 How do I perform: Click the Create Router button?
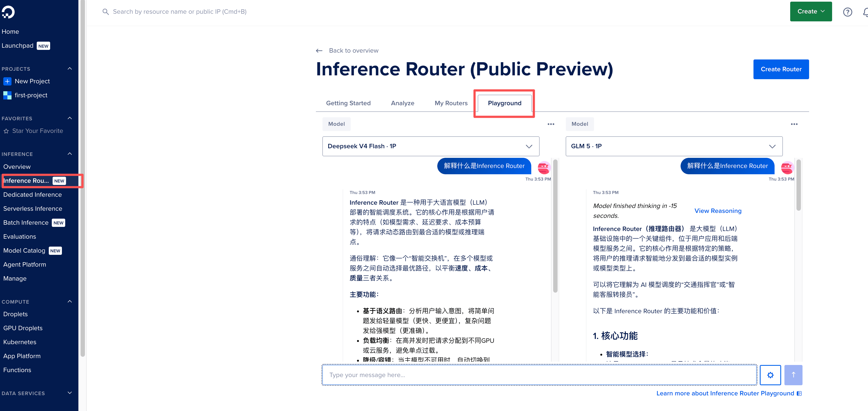click(x=781, y=69)
